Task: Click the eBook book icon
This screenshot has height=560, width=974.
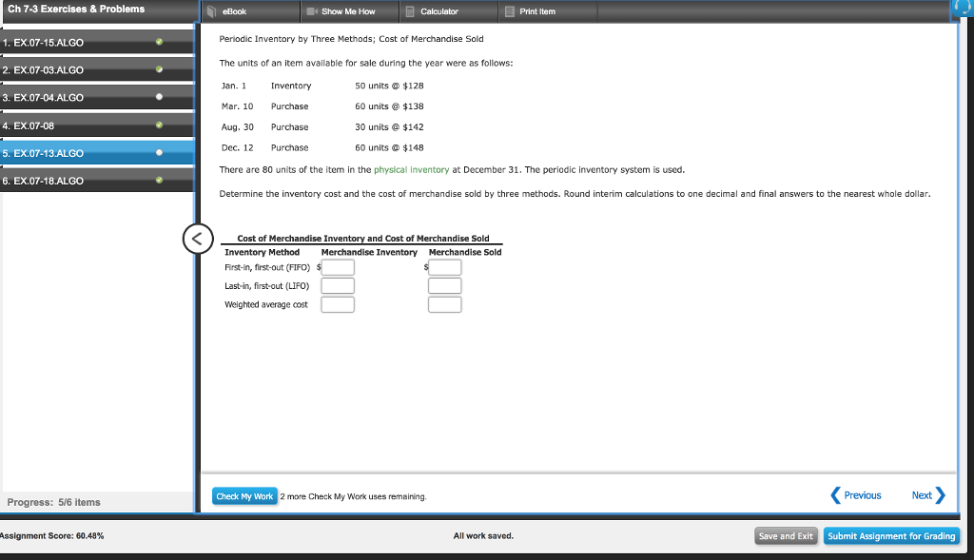Action: point(212,11)
